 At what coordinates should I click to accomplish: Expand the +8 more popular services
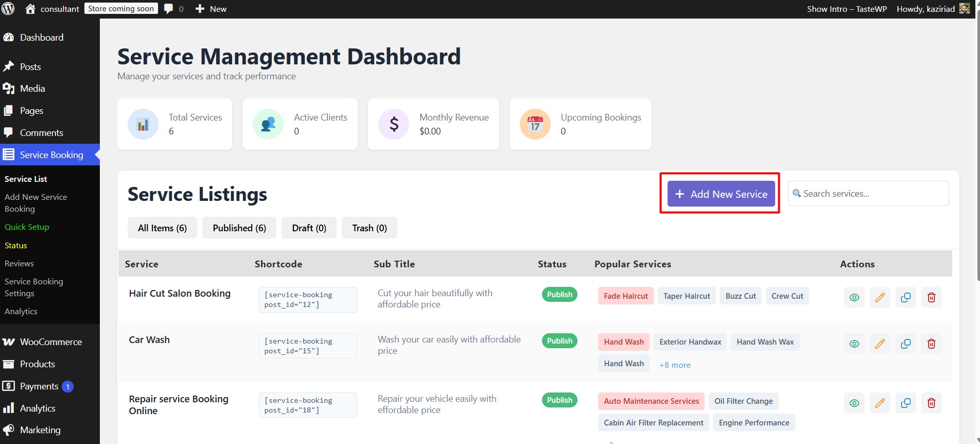tap(674, 365)
